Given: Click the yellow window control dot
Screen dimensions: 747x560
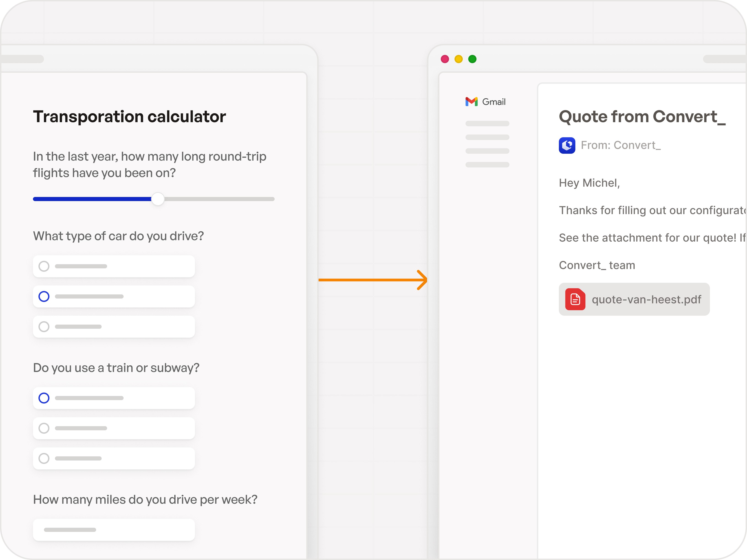Looking at the screenshot, I should point(458,59).
